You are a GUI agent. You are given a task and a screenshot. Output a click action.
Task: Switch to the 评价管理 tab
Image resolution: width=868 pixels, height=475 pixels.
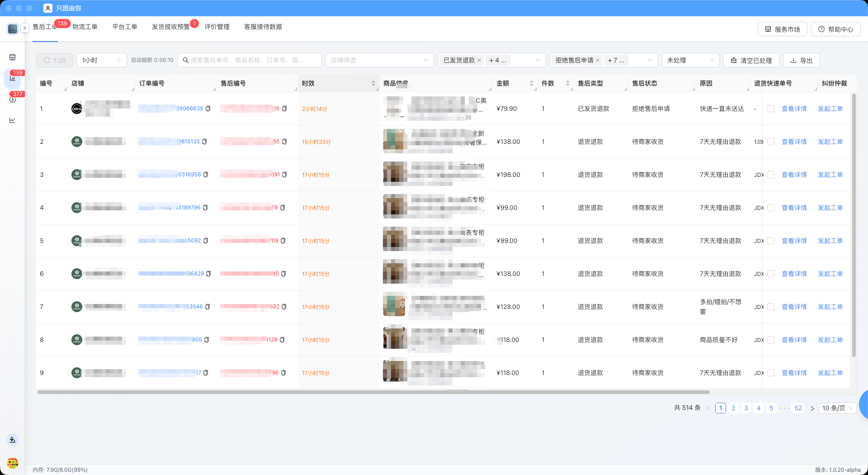(x=217, y=27)
